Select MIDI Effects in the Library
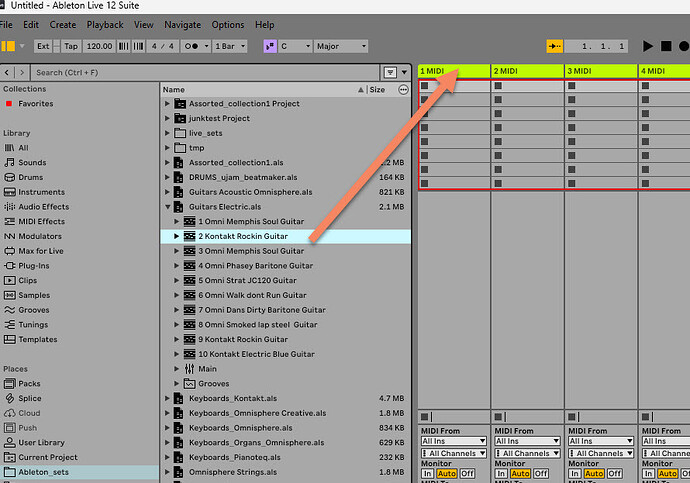The image size is (690, 483). pos(41,222)
